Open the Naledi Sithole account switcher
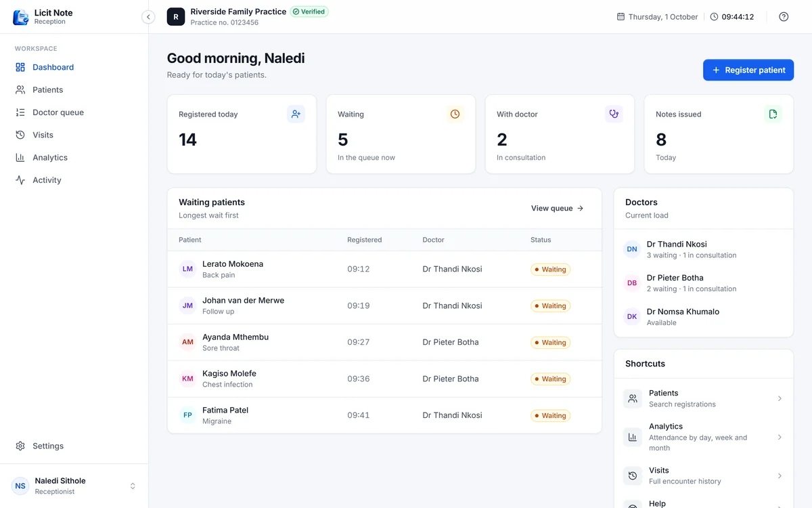812x508 pixels. [74, 486]
